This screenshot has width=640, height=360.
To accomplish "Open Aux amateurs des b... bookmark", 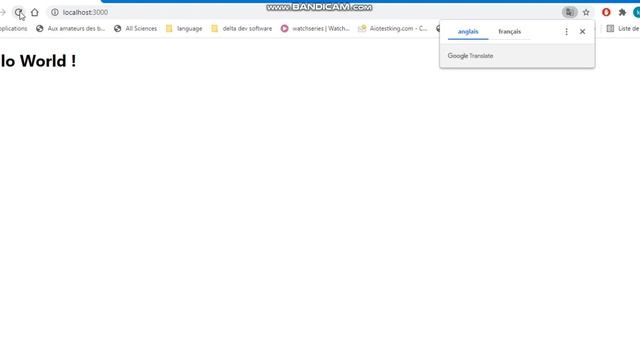I will click(71, 29).
